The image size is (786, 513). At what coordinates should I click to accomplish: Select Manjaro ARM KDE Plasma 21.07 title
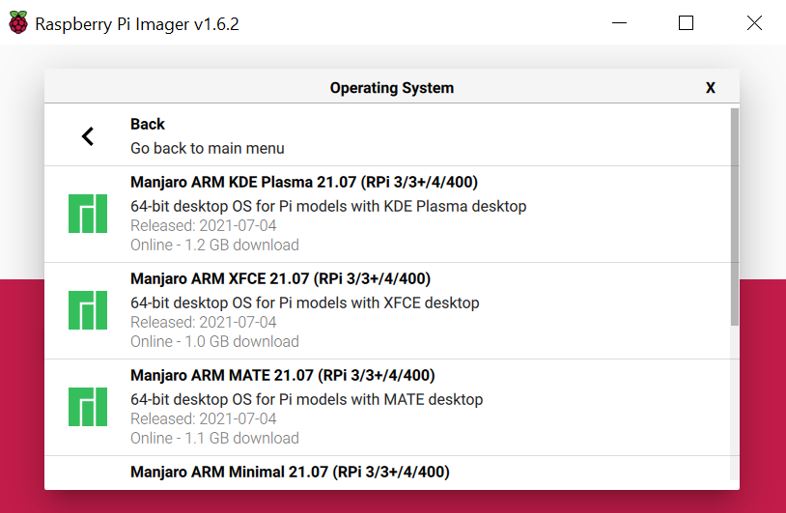pyautogui.click(x=303, y=182)
